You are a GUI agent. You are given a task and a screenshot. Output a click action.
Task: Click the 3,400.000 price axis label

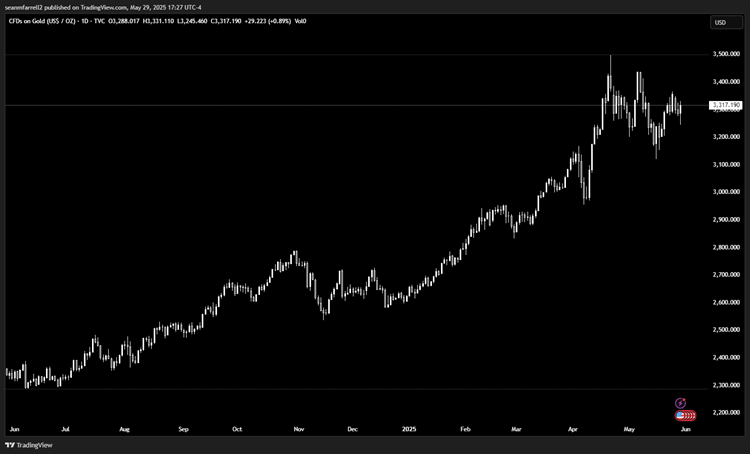[726, 82]
